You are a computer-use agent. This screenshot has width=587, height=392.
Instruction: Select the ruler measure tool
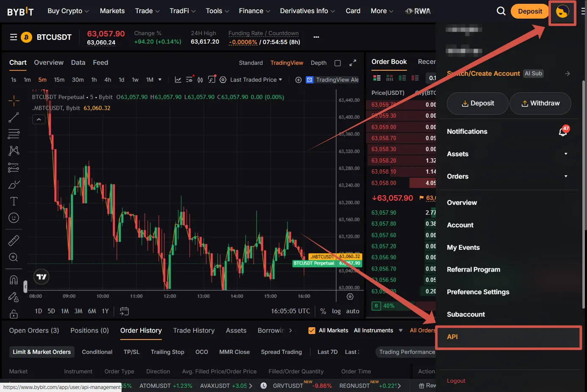click(14, 240)
